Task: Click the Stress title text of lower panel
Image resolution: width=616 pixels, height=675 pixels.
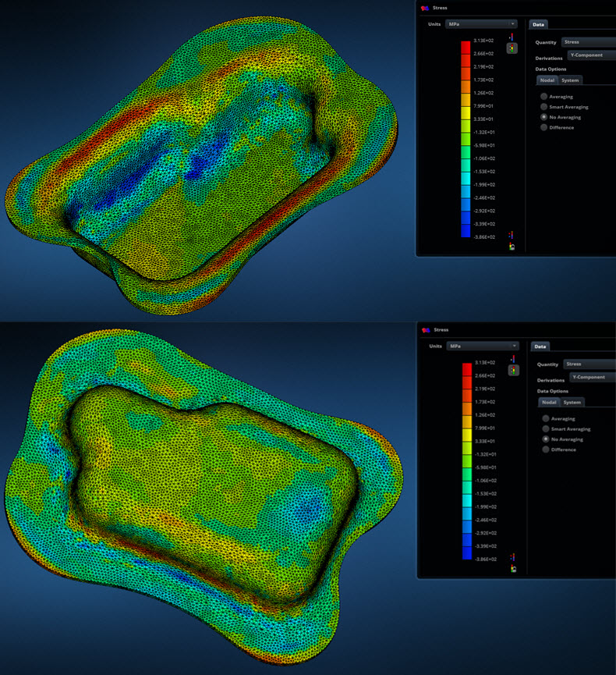Action: 441,330
